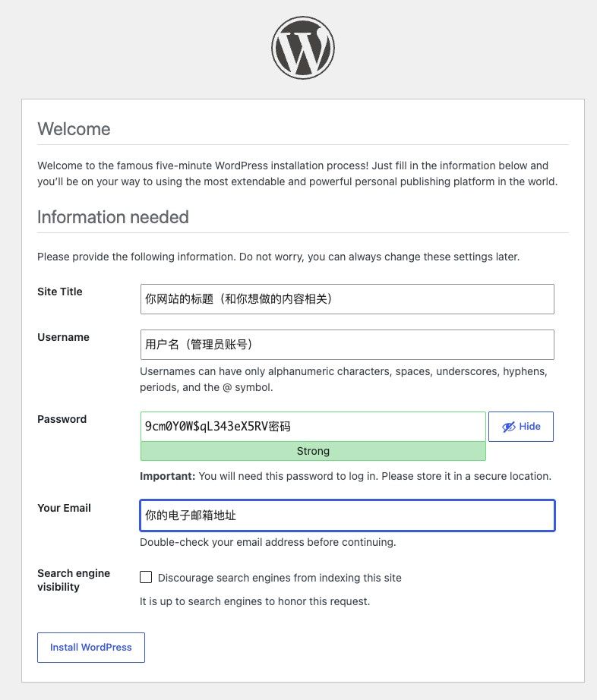Viewport: 597px width, 700px height.
Task: Hide the password using the Hide button
Action: [520, 427]
